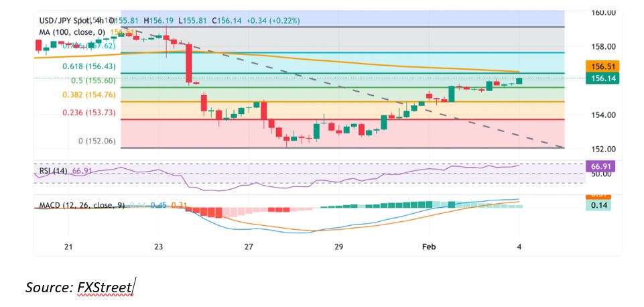This screenshot has height=307, width=644.
Task: Click the Feb date marker on time axis
Action: pos(428,247)
